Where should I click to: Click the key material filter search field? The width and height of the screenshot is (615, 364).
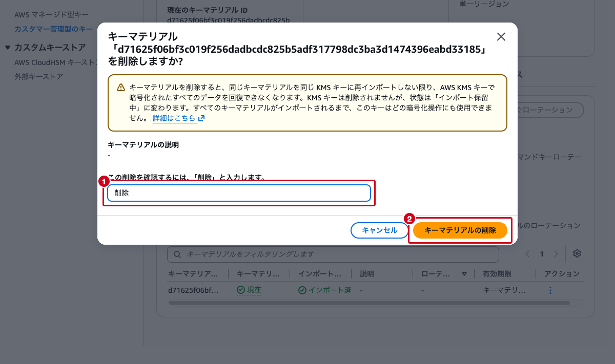point(333,254)
